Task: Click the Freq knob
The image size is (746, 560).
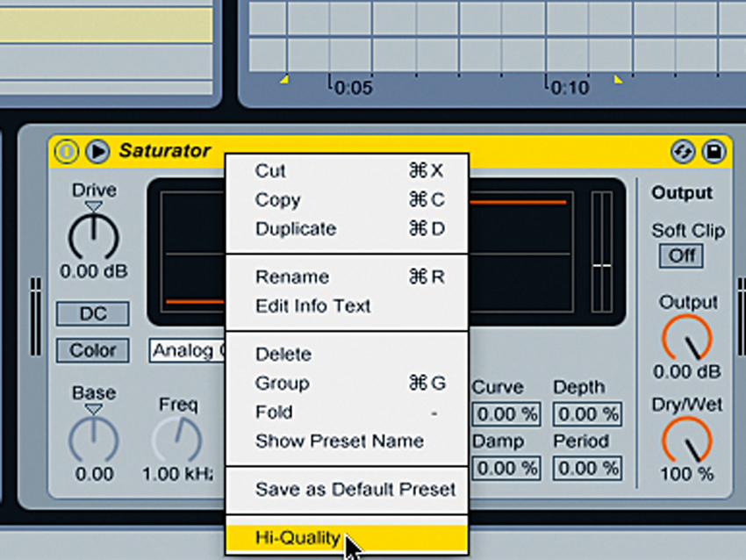Action: click(x=177, y=440)
